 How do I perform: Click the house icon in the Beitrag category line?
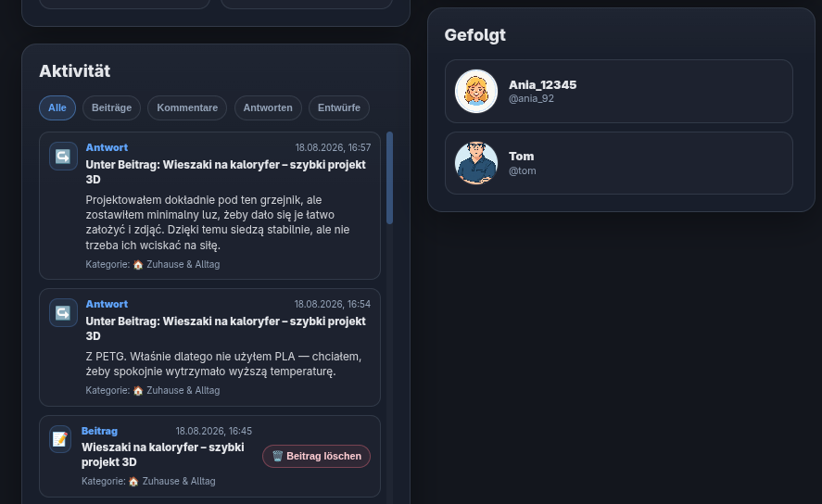pos(133,482)
